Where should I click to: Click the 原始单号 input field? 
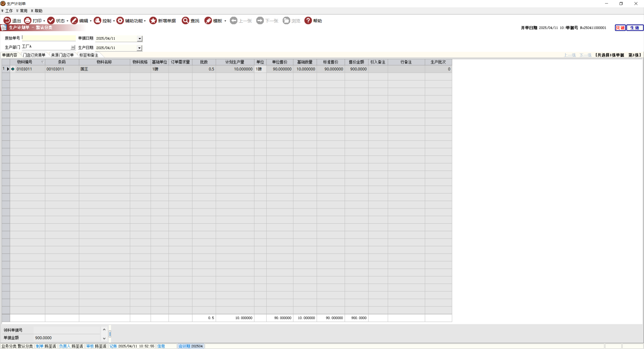point(49,38)
